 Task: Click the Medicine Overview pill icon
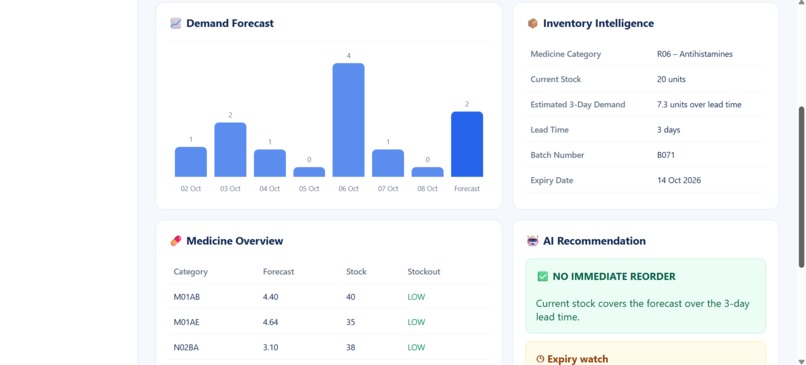(x=176, y=241)
